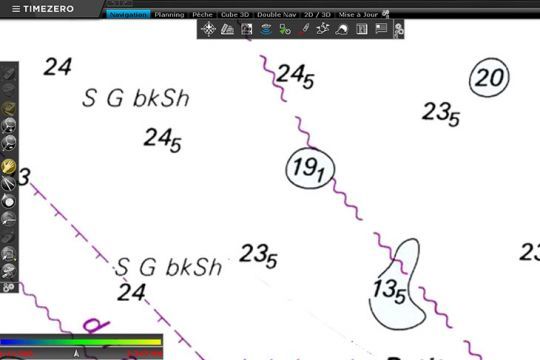
Task: Open left toolbar gear settings
Action: [9, 287]
